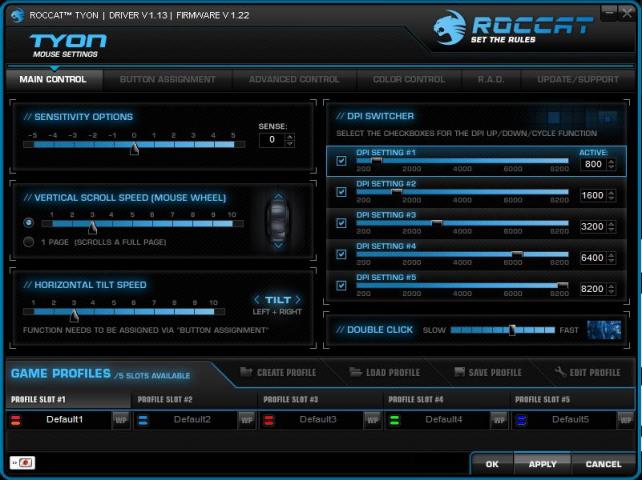Click the WP button for Default5
Viewport: 642px width, 480px height.
click(625, 421)
